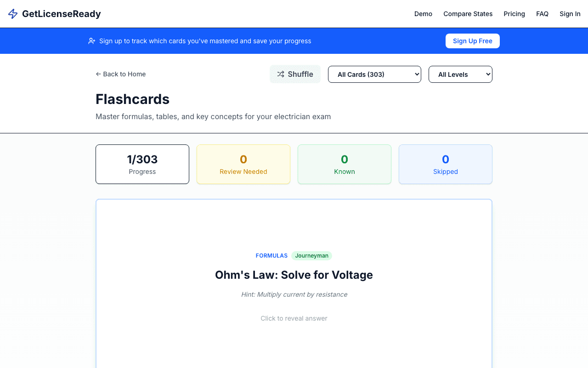The height and width of the screenshot is (368, 588).
Task: Toggle the Shuffle mode
Action: point(295,74)
